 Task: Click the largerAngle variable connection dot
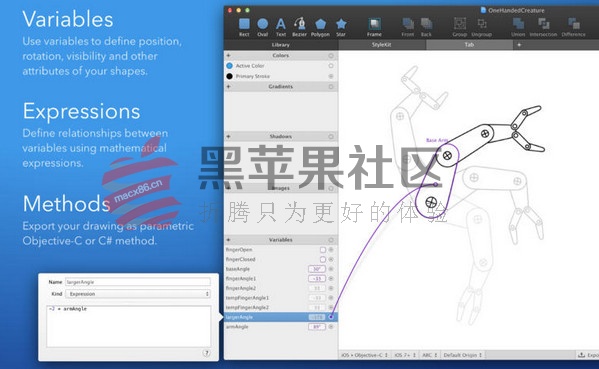click(x=331, y=317)
